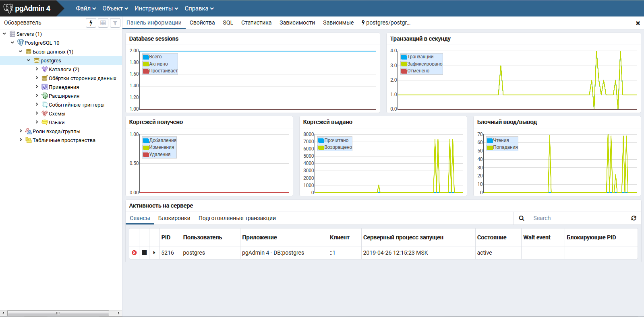The width and height of the screenshot is (644, 317).
Task: Click the Табличные пространства folder icon
Action: (29, 140)
